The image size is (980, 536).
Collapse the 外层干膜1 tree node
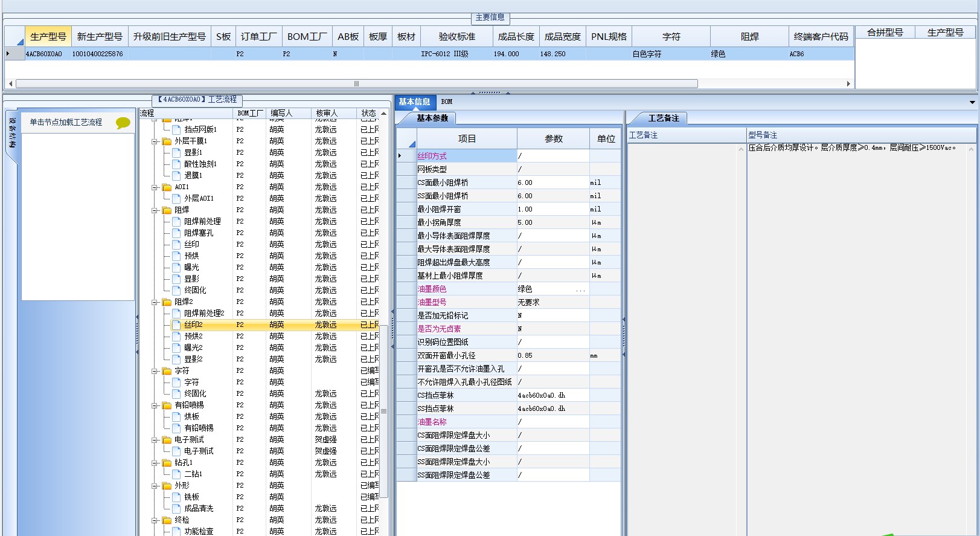pyautogui.click(x=155, y=141)
